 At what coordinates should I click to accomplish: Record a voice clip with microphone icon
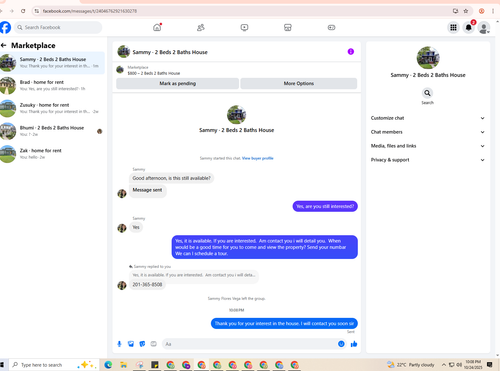(119, 344)
